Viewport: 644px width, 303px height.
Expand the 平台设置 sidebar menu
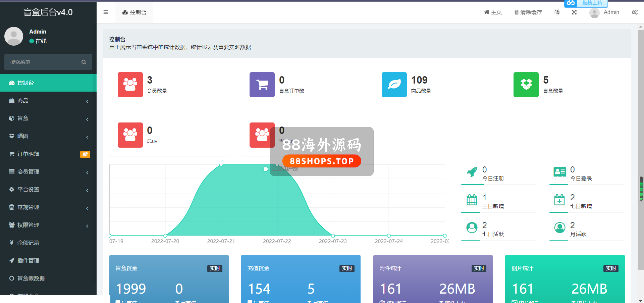pyautogui.click(x=48, y=190)
